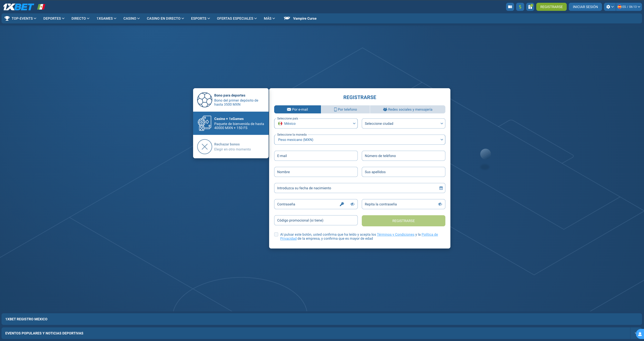The width and height of the screenshot is (644, 341).
Task: Click the E-mail input field
Action: point(316,156)
